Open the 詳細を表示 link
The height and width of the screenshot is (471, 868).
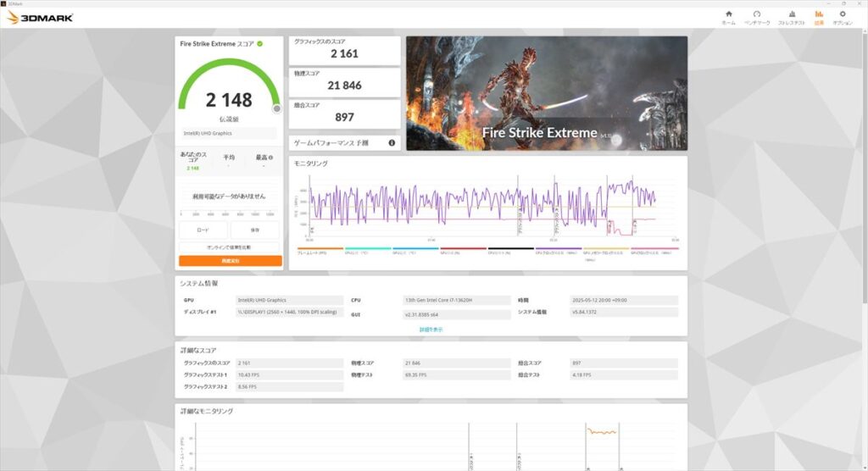click(431, 330)
